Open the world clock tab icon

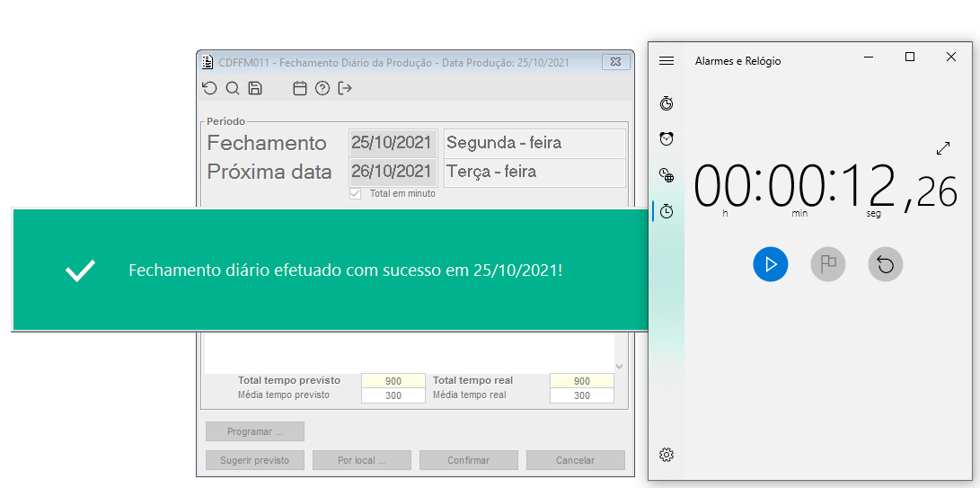[x=667, y=175]
